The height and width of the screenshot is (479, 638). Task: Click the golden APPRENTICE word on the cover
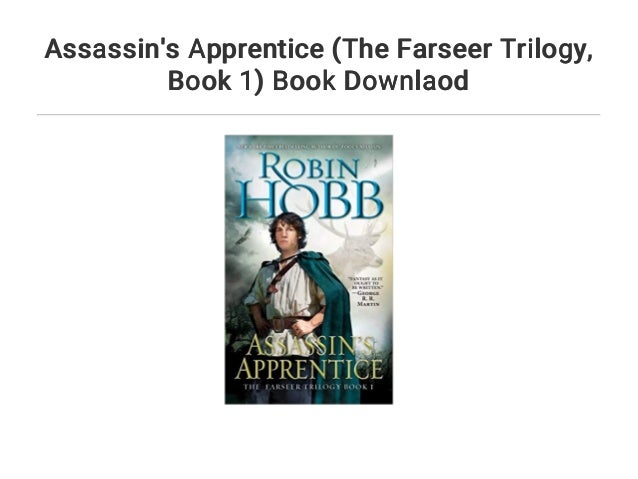pos(308,370)
